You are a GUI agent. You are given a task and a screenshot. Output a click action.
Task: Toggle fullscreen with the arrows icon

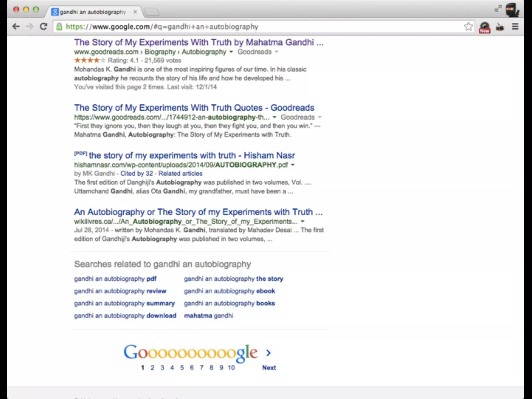click(x=498, y=9)
